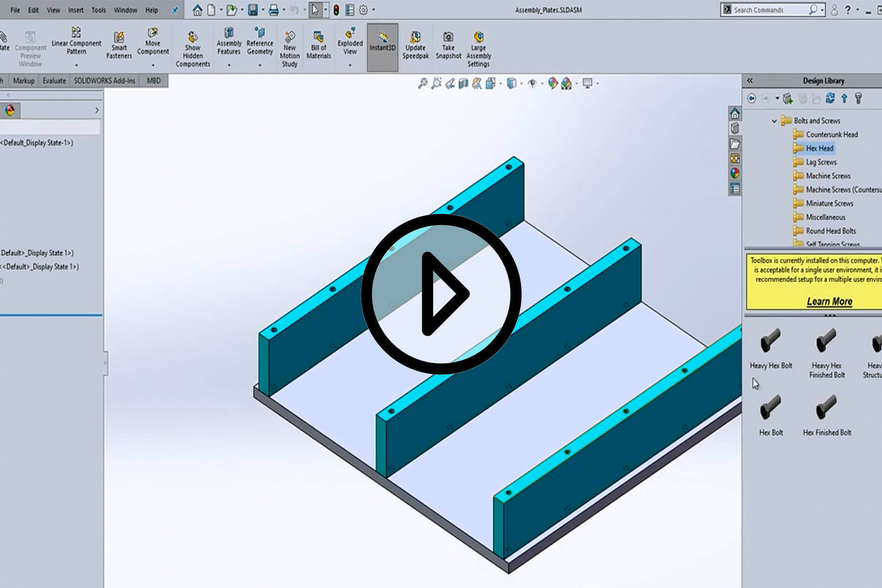Open the Assembly Features dropdown arrow
882x588 pixels.
(229, 65)
